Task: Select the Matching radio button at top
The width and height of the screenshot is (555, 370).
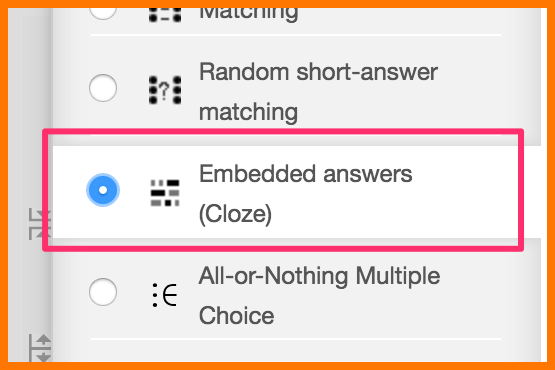Action: click(x=103, y=13)
